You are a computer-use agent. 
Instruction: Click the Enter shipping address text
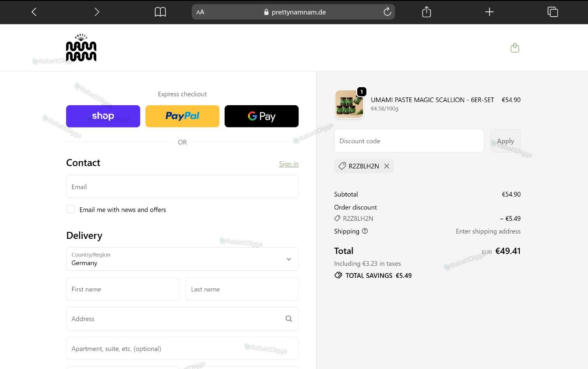[x=488, y=231]
